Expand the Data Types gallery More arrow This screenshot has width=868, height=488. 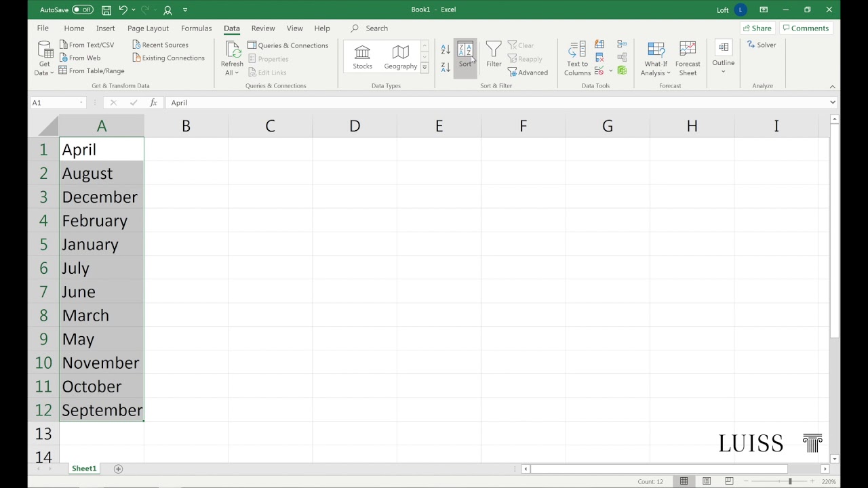tap(425, 67)
